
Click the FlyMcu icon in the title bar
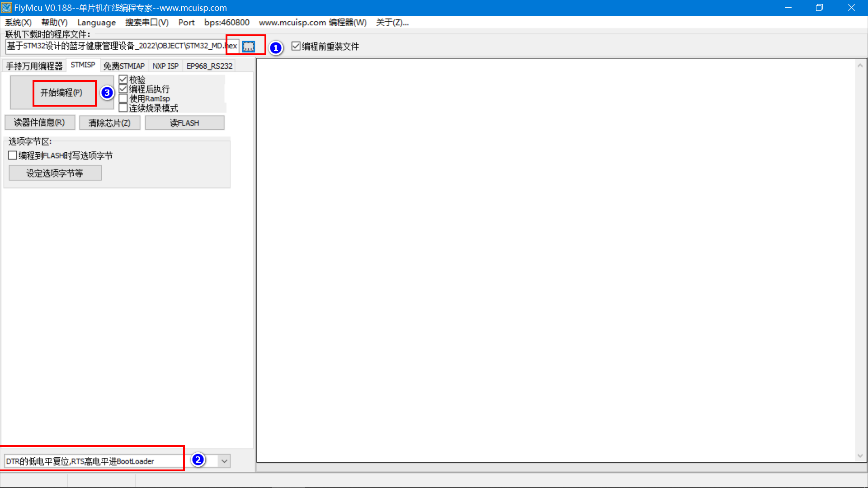[x=6, y=7]
